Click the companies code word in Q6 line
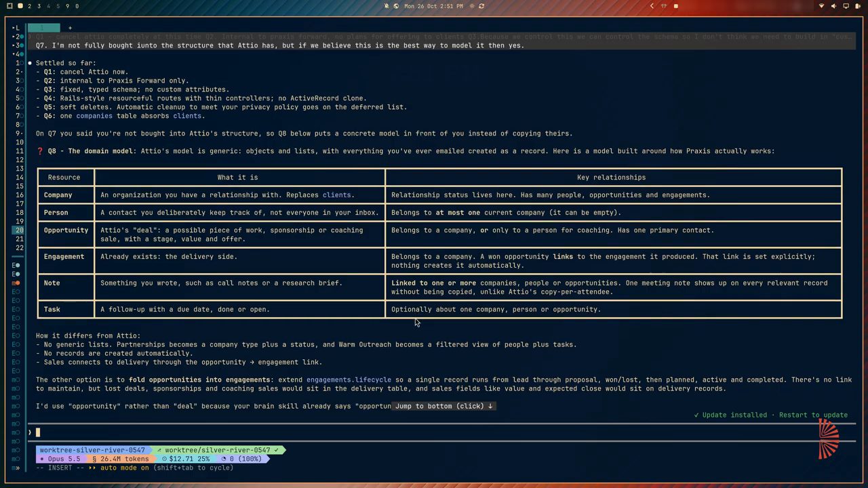Viewport: 868px width, 488px height. pyautogui.click(x=94, y=116)
